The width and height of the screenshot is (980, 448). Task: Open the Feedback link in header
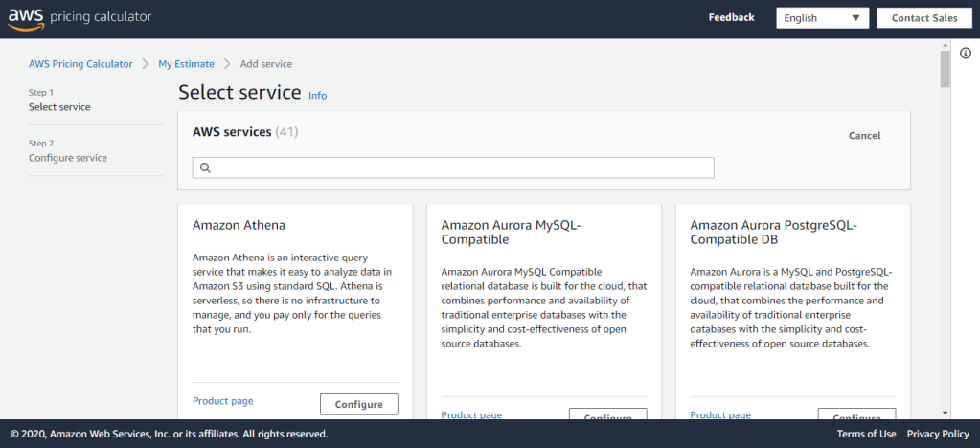[731, 18]
